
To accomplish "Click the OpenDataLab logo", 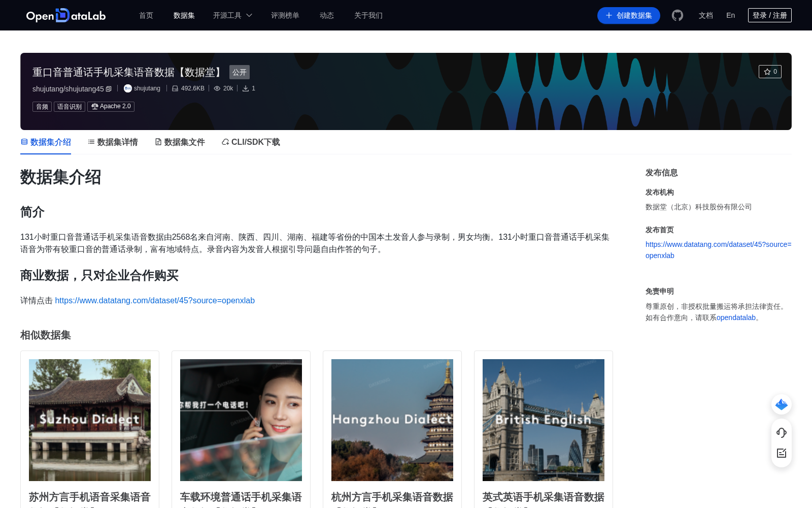I will 66,15.
